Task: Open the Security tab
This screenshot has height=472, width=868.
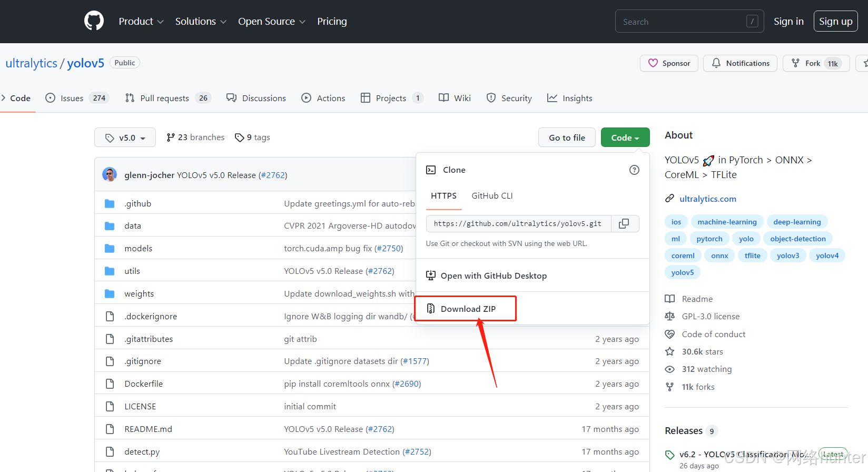Action: 509,98
